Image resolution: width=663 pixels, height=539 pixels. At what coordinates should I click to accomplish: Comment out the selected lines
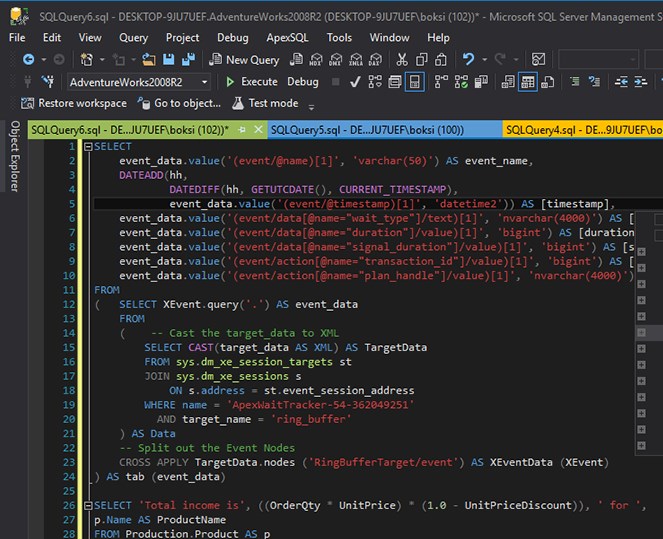pyautogui.click(x=575, y=82)
